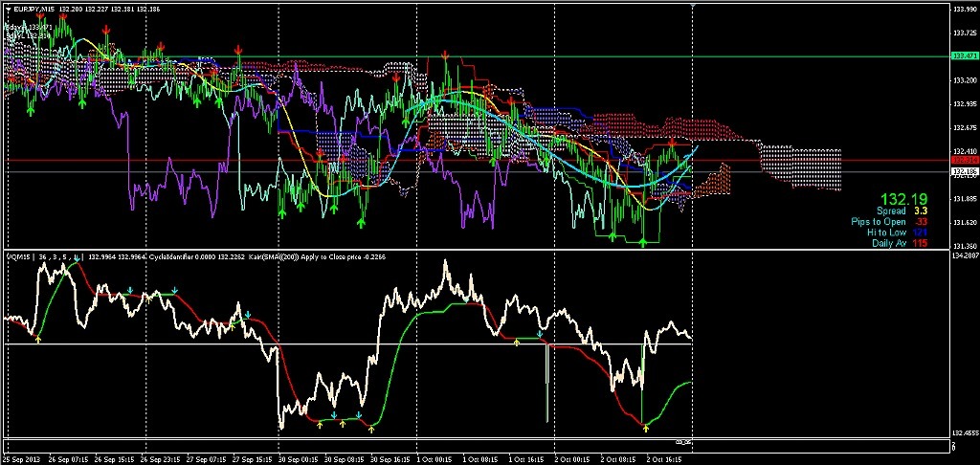Click the 26 Sep 23:15 time label
The image size is (980, 465).
coord(158,459)
